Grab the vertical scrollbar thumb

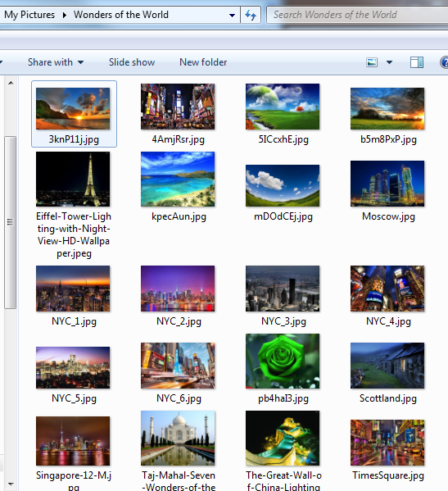tap(11, 222)
